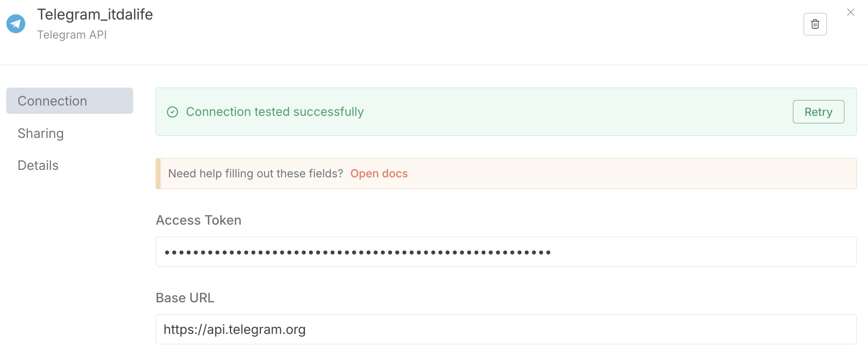Click the orange accent stripe on help notice
Viewport: 868px width, 358px height.
[158, 174]
